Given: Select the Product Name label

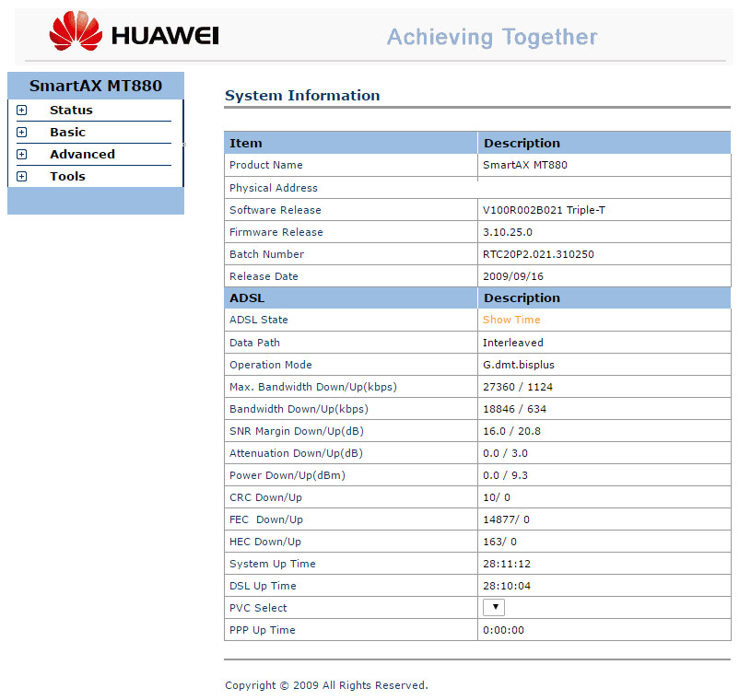Looking at the screenshot, I should 265,165.
